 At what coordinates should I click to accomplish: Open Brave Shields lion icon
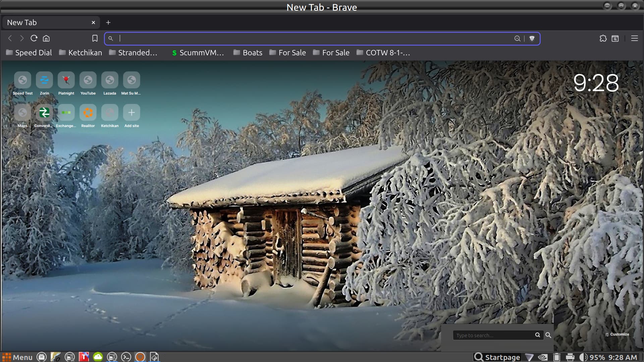532,38
